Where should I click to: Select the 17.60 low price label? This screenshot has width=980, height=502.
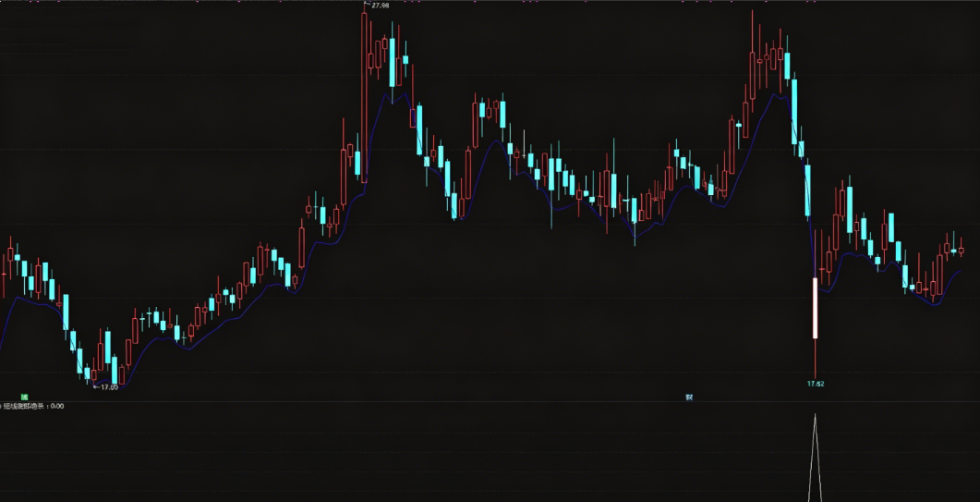[109, 387]
